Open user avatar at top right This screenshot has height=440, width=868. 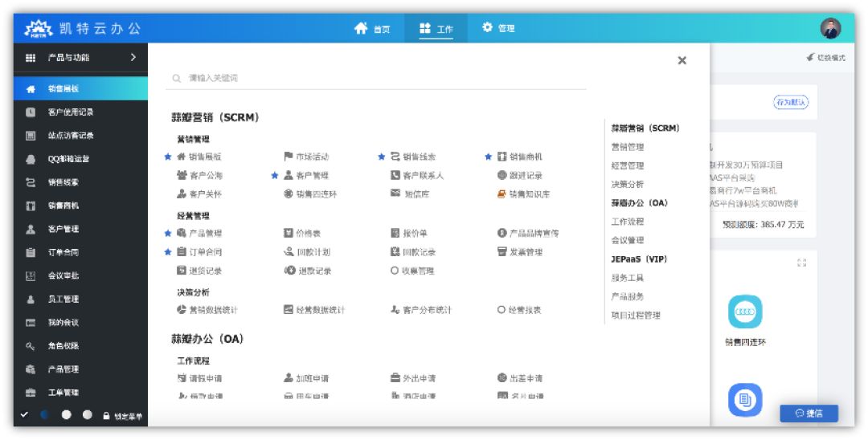click(830, 28)
